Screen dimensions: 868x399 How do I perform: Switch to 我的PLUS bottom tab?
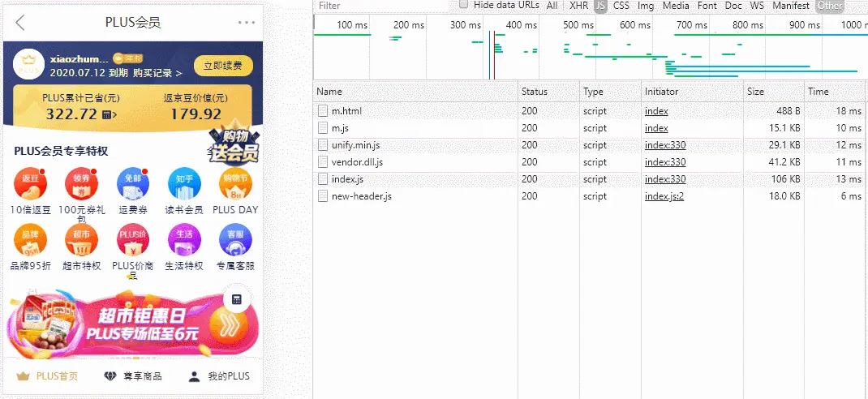tap(219, 376)
